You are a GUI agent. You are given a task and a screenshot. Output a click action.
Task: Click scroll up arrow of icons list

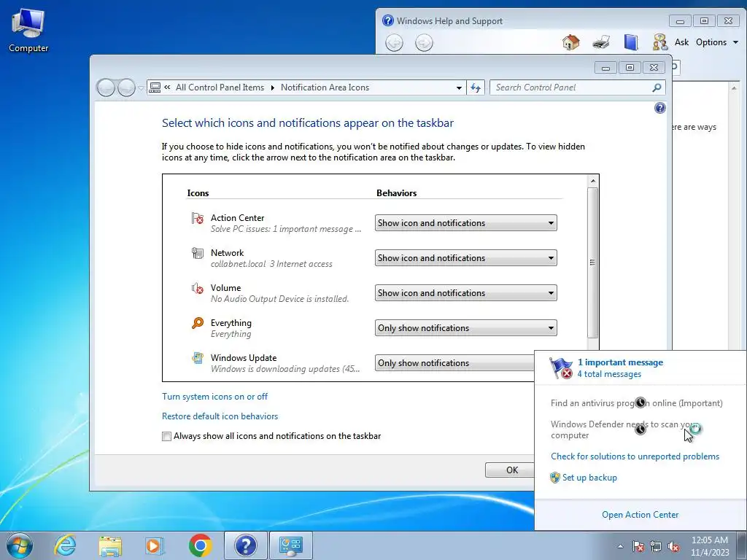592,181
